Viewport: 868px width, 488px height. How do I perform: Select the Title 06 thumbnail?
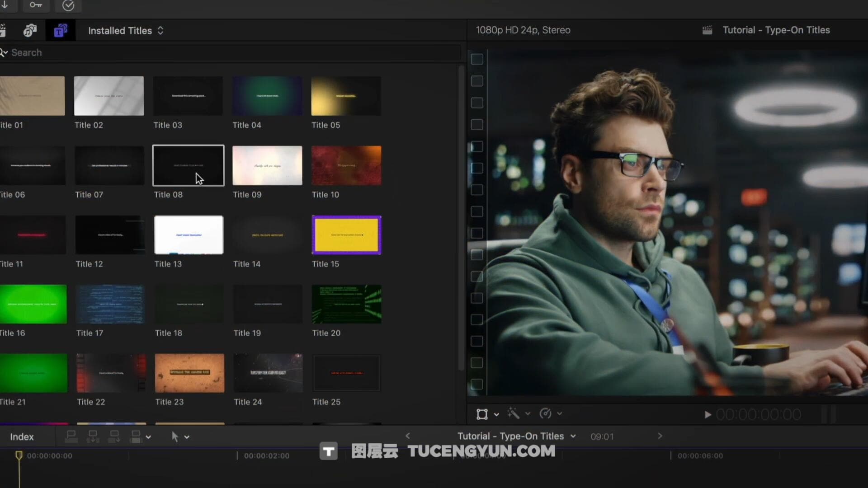tap(33, 165)
